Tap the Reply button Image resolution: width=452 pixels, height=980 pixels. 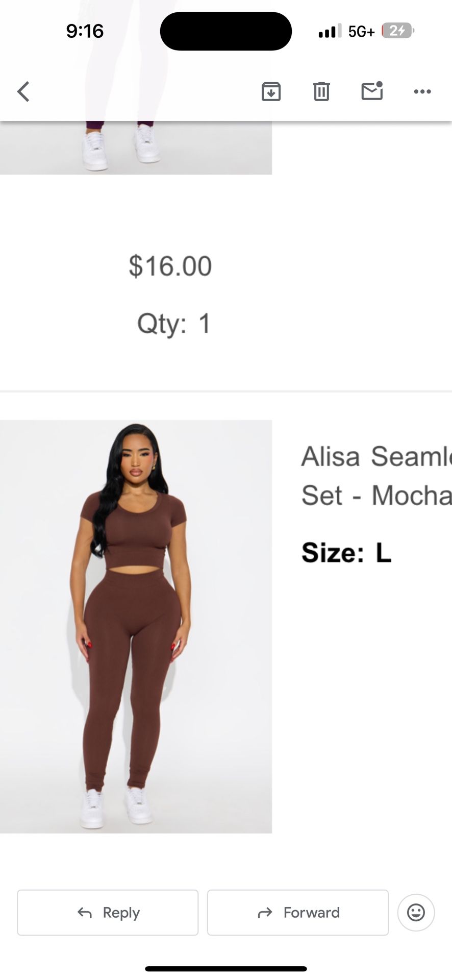[x=108, y=913]
